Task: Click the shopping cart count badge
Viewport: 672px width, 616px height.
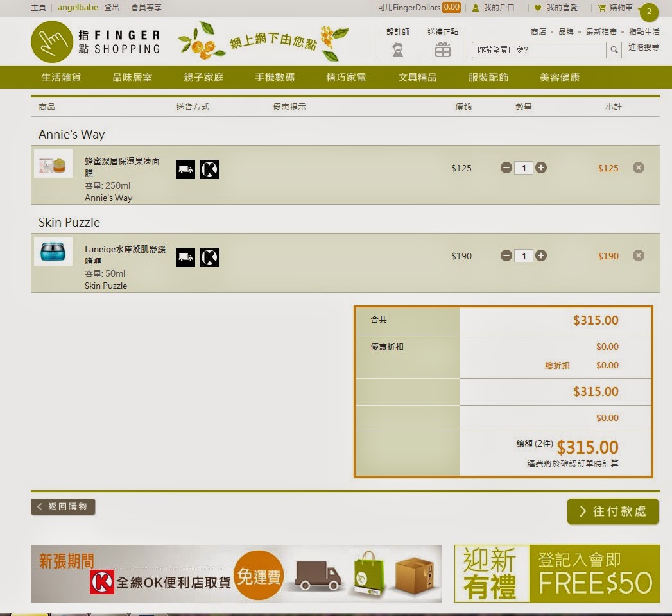Action: pos(649,12)
